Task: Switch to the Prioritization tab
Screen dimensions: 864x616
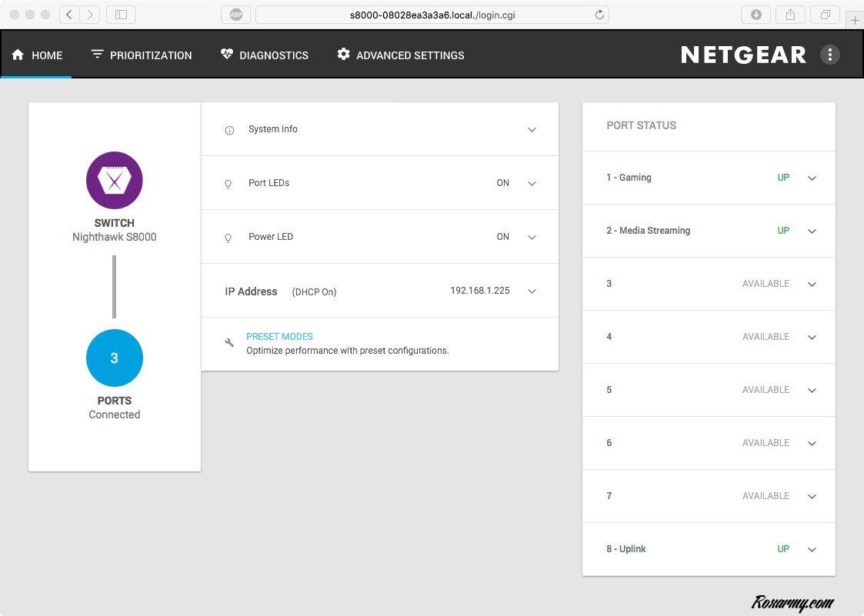Action: click(x=141, y=55)
